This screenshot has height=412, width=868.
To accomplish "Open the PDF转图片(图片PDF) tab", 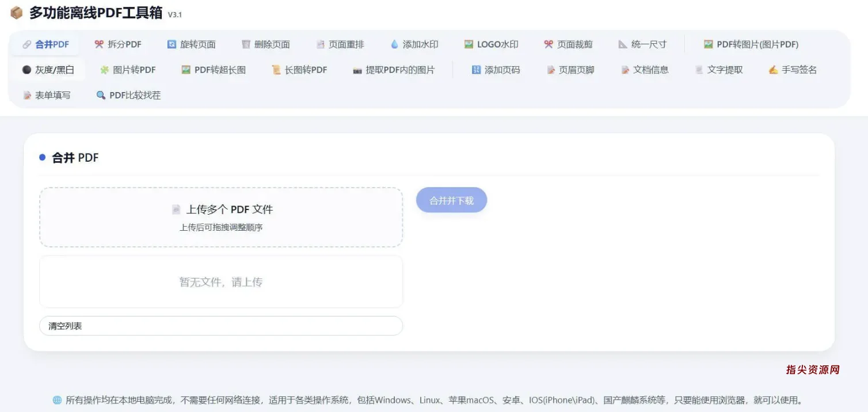I will point(751,44).
